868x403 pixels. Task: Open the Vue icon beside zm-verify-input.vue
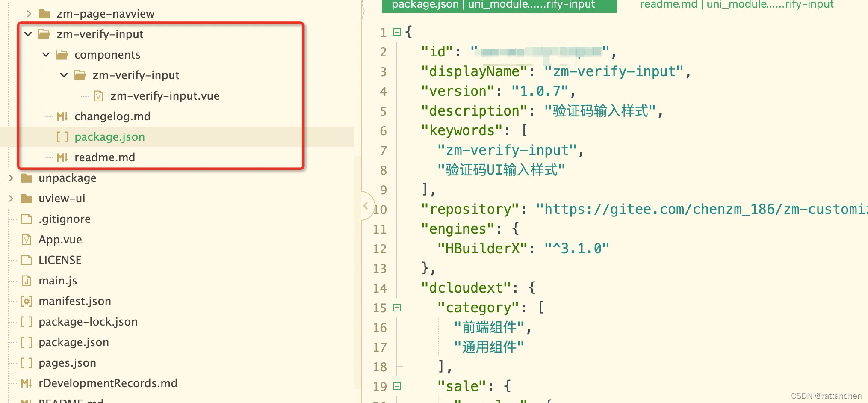click(x=98, y=96)
